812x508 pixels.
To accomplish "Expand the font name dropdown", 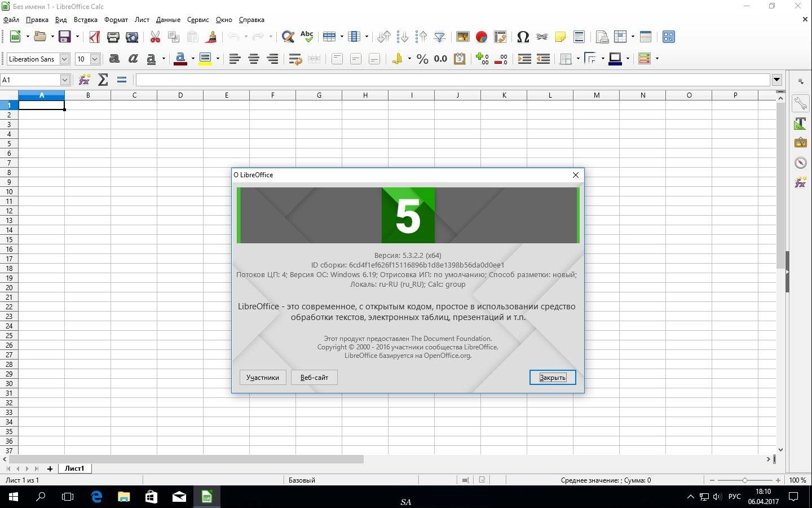I will pyautogui.click(x=64, y=59).
